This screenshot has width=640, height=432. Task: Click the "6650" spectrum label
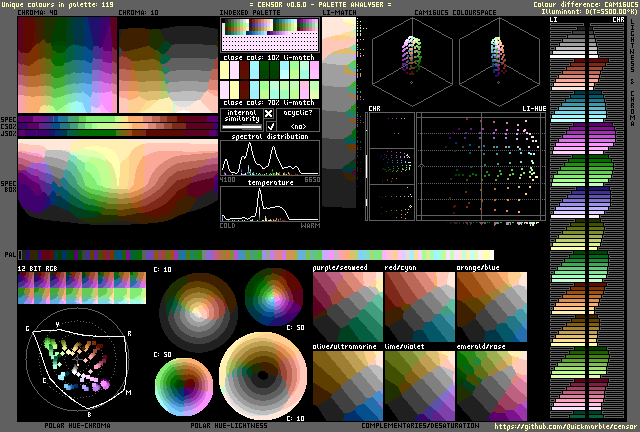(312, 180)
